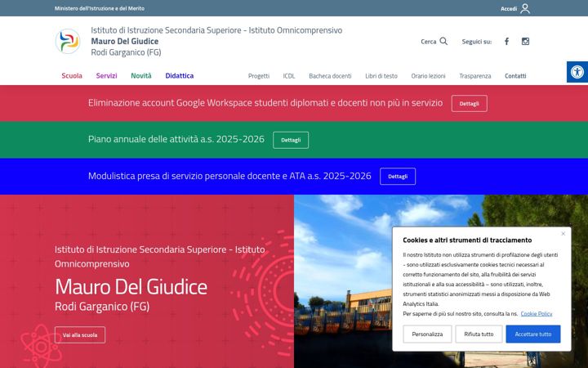This screenshot has height=368, width=588.
Task: Click the Modulistica presa di servizio announcement text
Action: click(x=229, y=176)
